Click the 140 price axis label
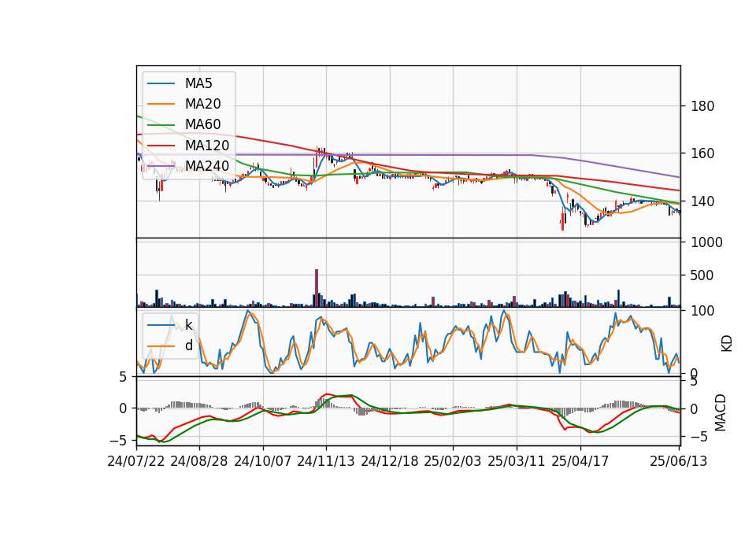The height and width of the screenshot is (543, 756). [702, 201]
